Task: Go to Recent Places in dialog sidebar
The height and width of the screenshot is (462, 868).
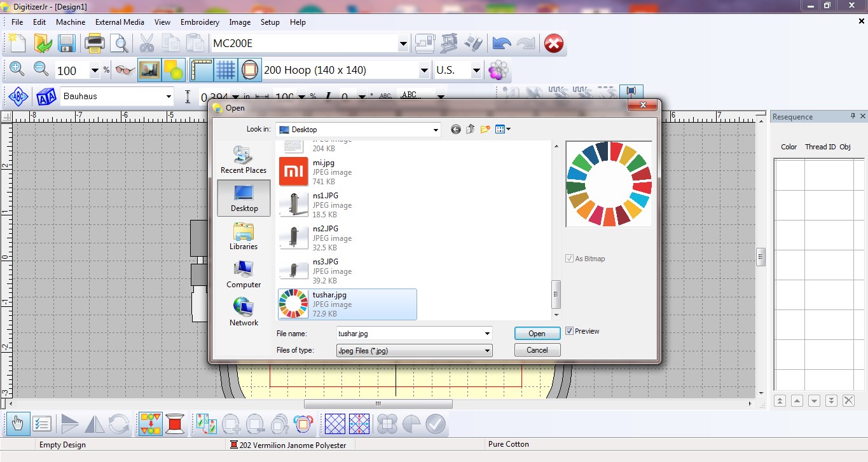Action: point(244,159)
